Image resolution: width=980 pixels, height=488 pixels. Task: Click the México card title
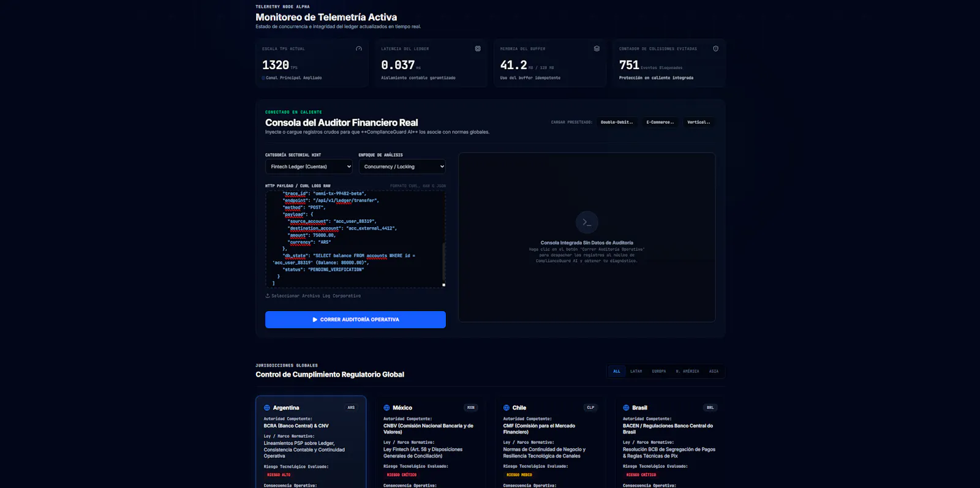[402, 408]
